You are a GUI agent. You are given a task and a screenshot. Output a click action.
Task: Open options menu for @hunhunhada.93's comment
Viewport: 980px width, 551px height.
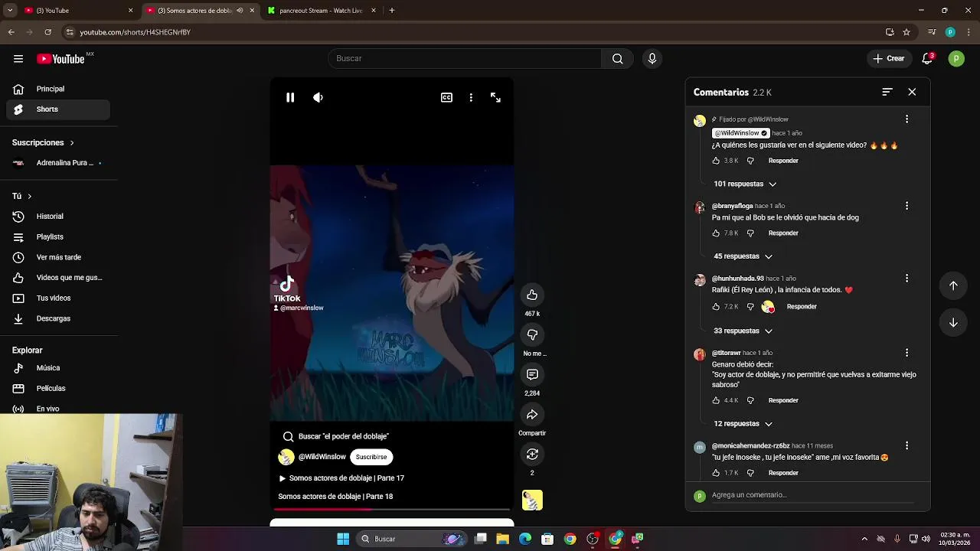click(906, 279)
